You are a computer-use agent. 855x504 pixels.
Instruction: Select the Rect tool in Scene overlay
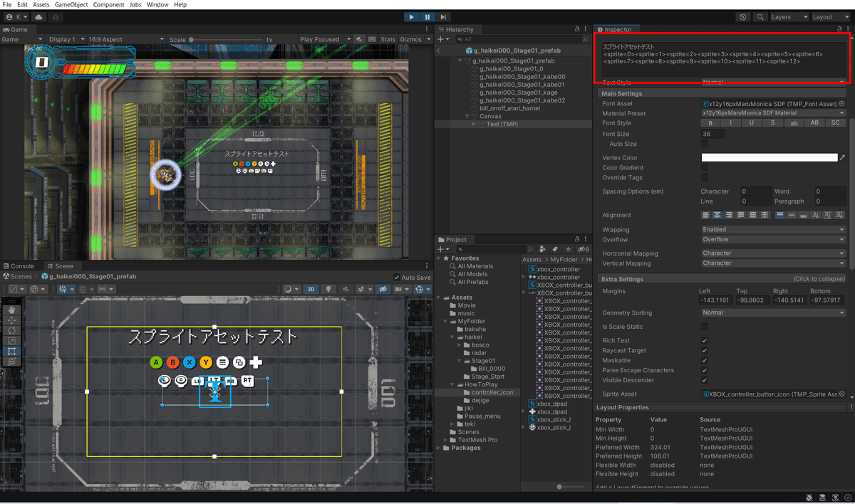pos(11,351)
